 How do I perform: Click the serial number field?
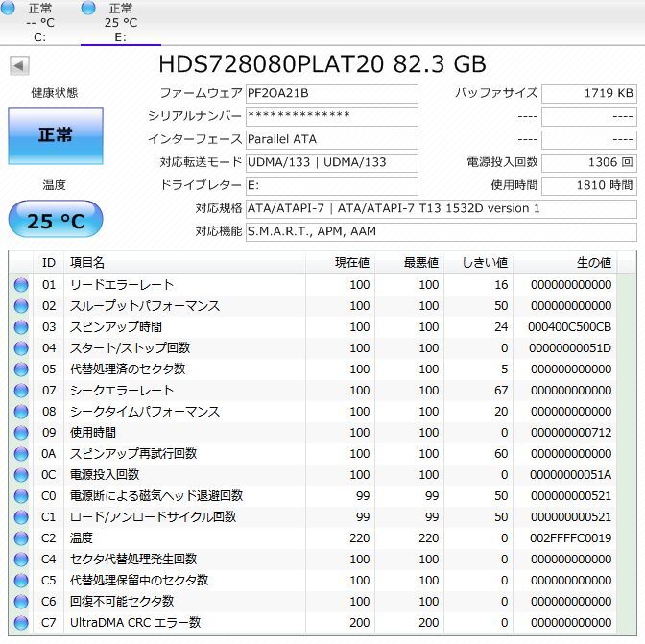(331, 116)
